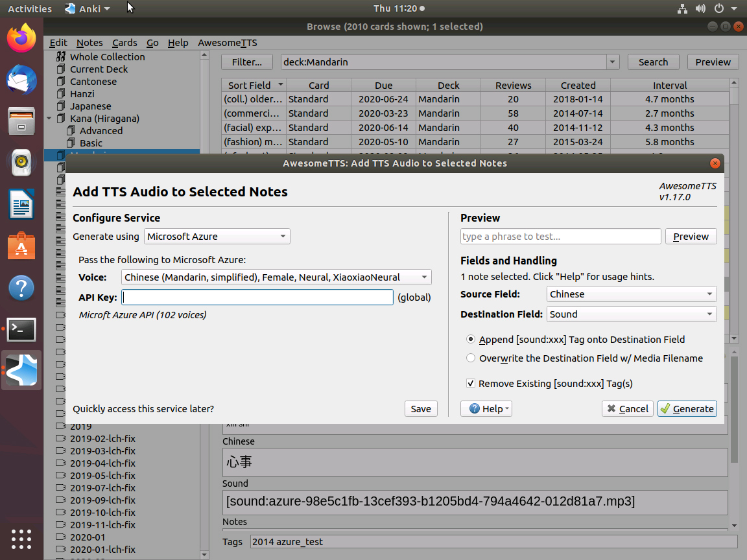Click Save to store service preset

421,408
